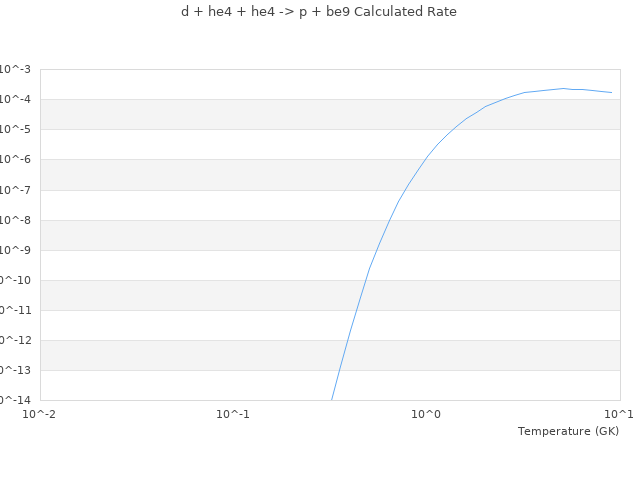Image resolution: width=640 pixels, height=480 pixels.
Task: Click the 10^-11 y-axis tick label
Action: 13,310
